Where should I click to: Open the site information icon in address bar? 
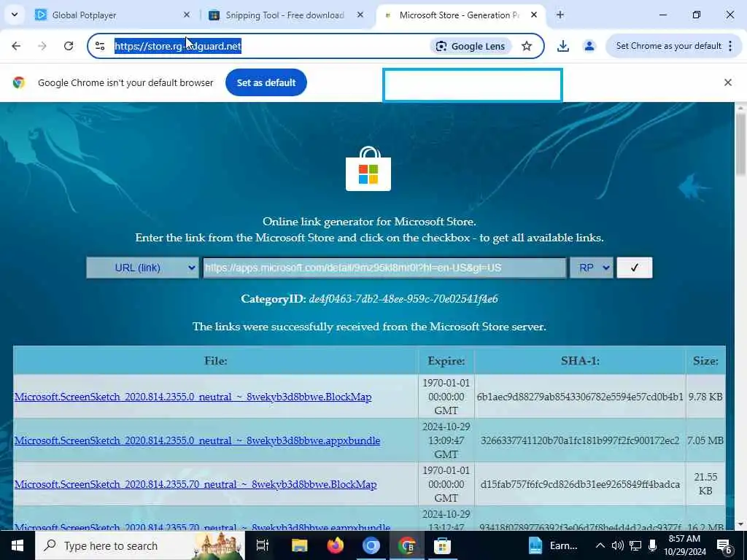point(100,46)
